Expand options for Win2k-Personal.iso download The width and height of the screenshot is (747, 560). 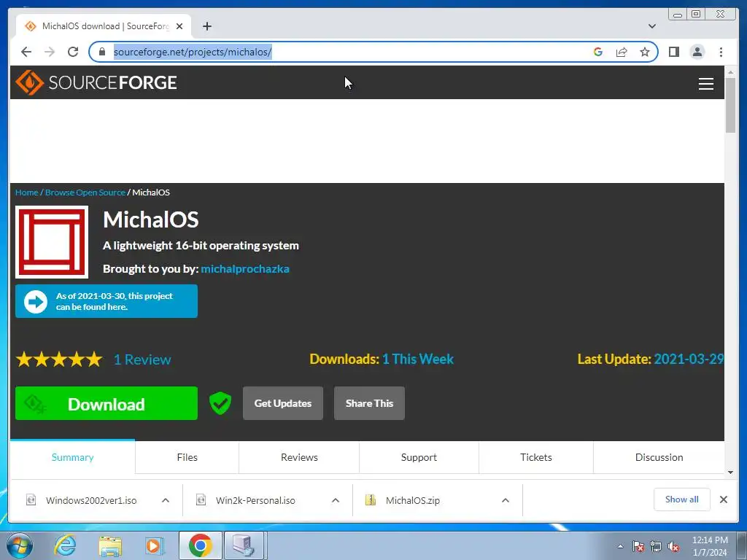coord(336,500)
